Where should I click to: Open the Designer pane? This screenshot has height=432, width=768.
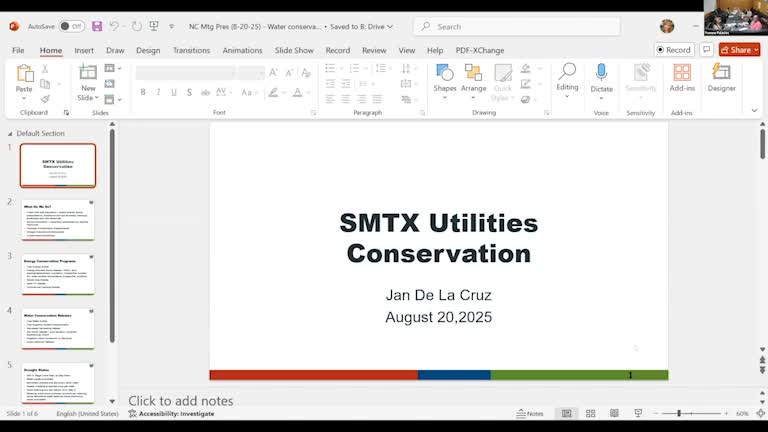click(721, 73)
